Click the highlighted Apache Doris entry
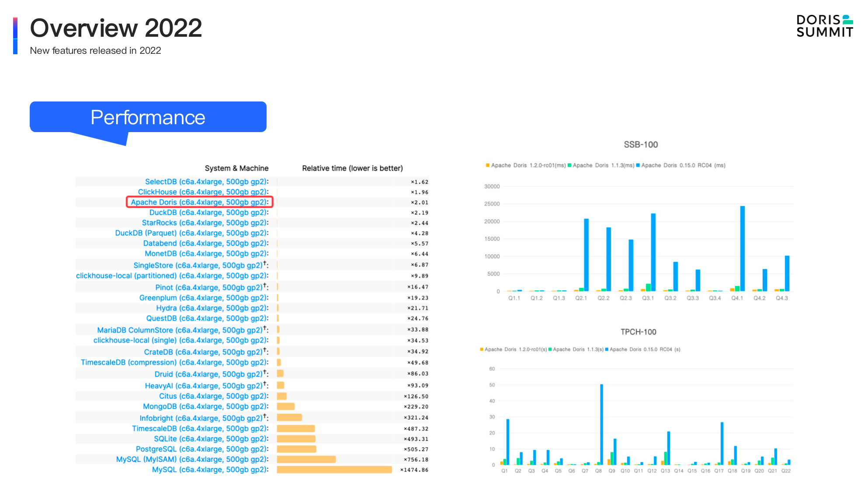Image resolution: width=868 pixels, height=482 pixels. 199,202
